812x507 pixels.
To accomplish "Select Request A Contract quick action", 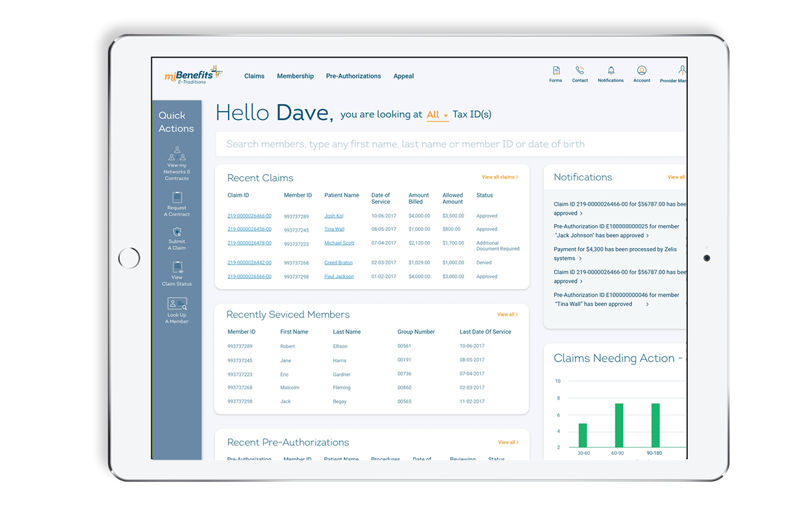I will pyautogui.click(x=177, y=204).
